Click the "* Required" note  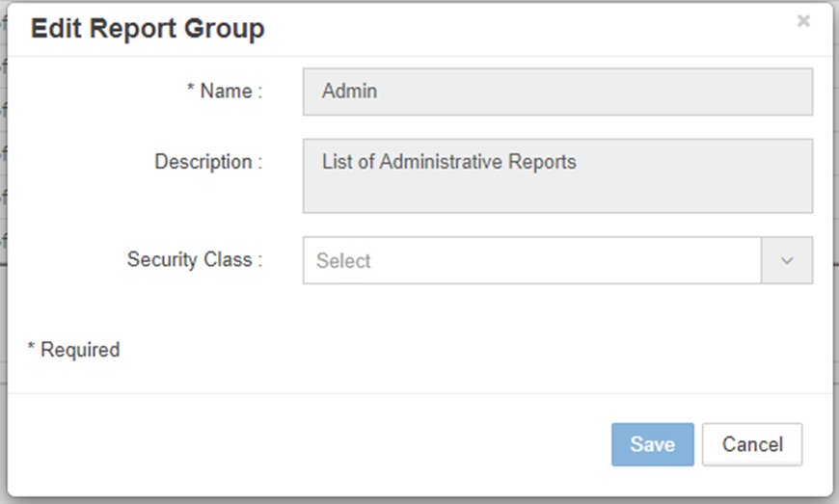click(74, 350)
